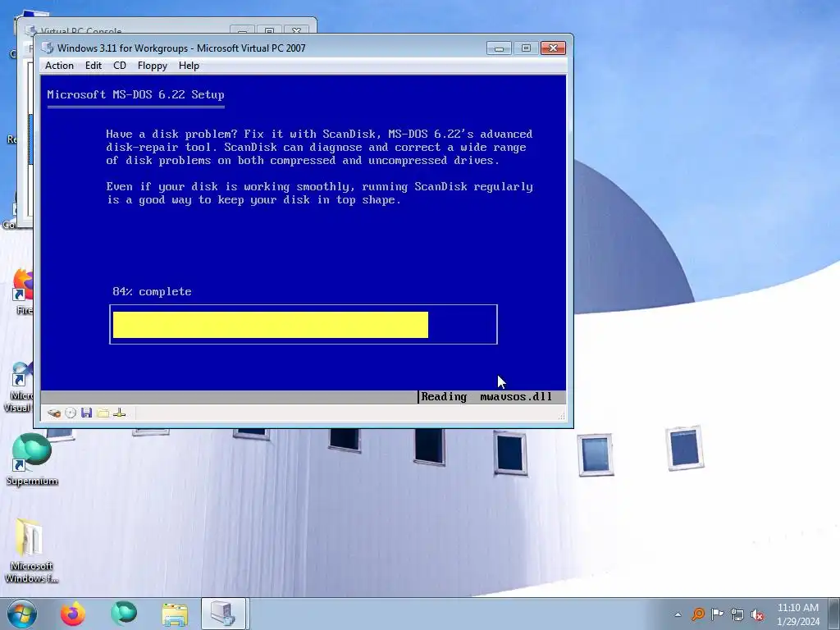Open the Edit menu
Screen dimensions: 840x630
pyautogui.click(x=94, y=66)
